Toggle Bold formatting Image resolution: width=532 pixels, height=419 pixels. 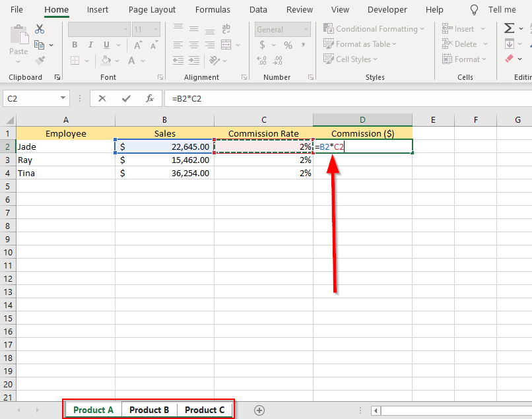coord(75,45)
